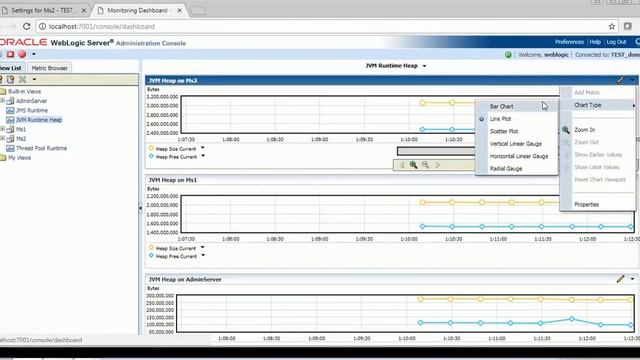
Task: Choose Scatter Plot chart type
Action: [517, 131]
